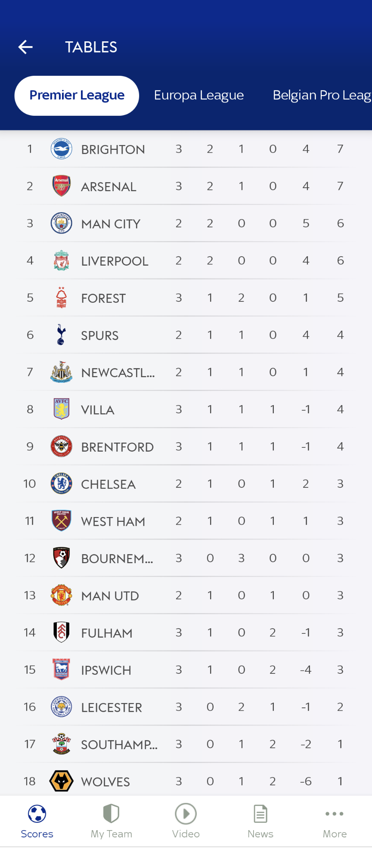Tap the back arrow next to TABLES

(x=26, y=47)
